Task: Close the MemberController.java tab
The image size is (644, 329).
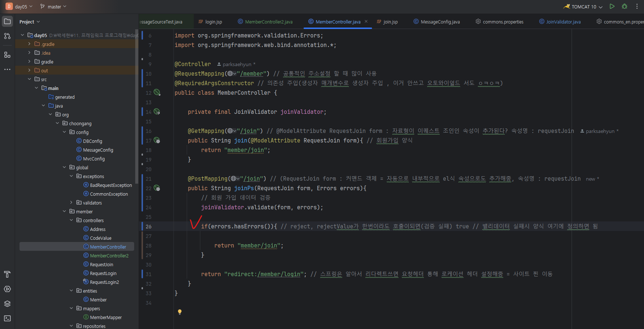Action: tap(366, 22)
